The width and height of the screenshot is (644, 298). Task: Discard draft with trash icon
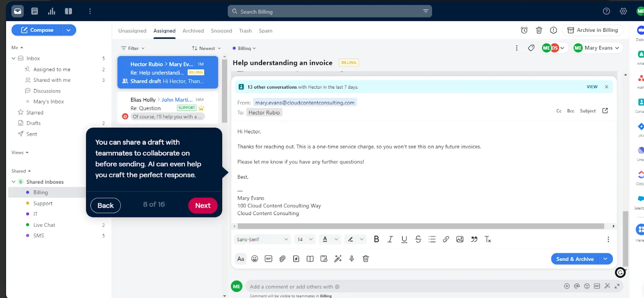click(365, 259)
